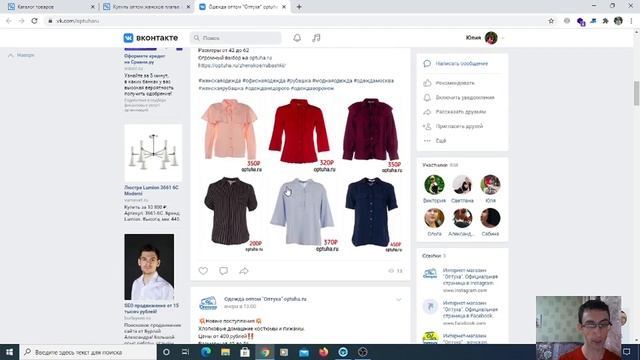Click the page vertical scrollbar thumb
The image size is (640, 360).
[636, 93]
